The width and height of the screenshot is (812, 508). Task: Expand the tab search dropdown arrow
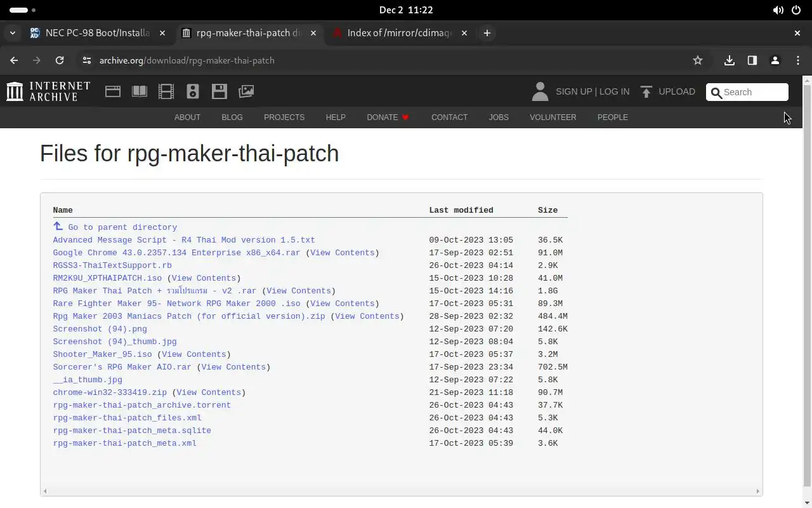(13, 33)
